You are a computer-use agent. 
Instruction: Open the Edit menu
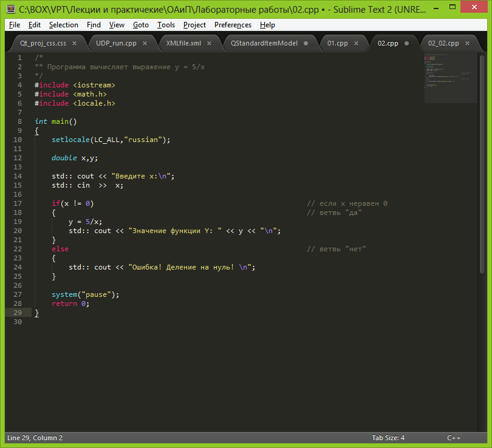[34, 25]
